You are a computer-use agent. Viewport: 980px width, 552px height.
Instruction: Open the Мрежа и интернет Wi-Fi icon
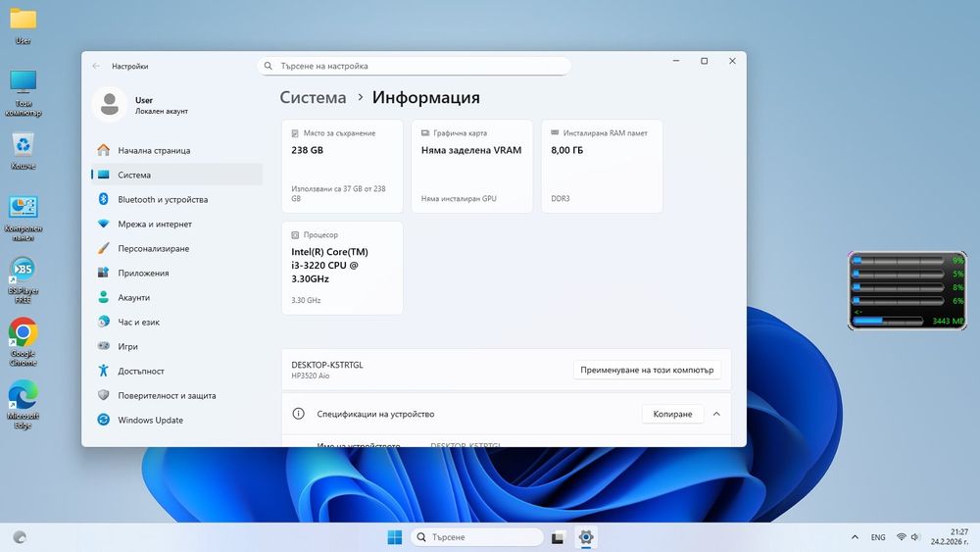coord(103,224)
